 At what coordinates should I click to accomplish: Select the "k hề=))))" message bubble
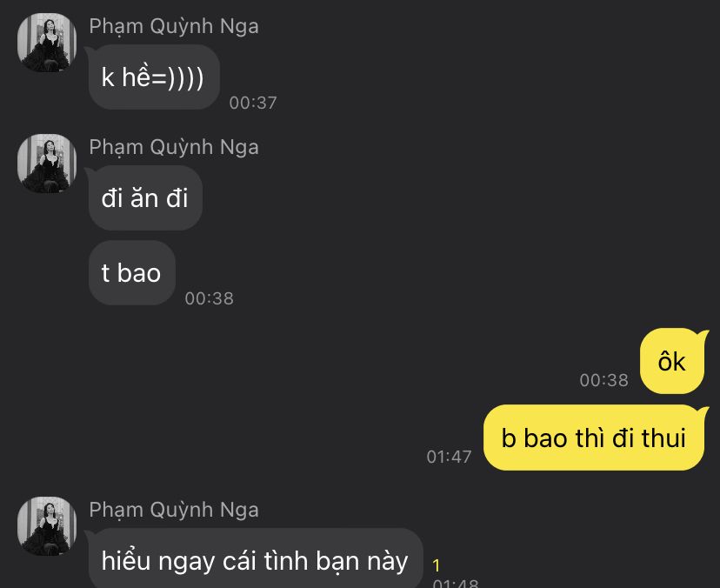(x=154, y=77)
